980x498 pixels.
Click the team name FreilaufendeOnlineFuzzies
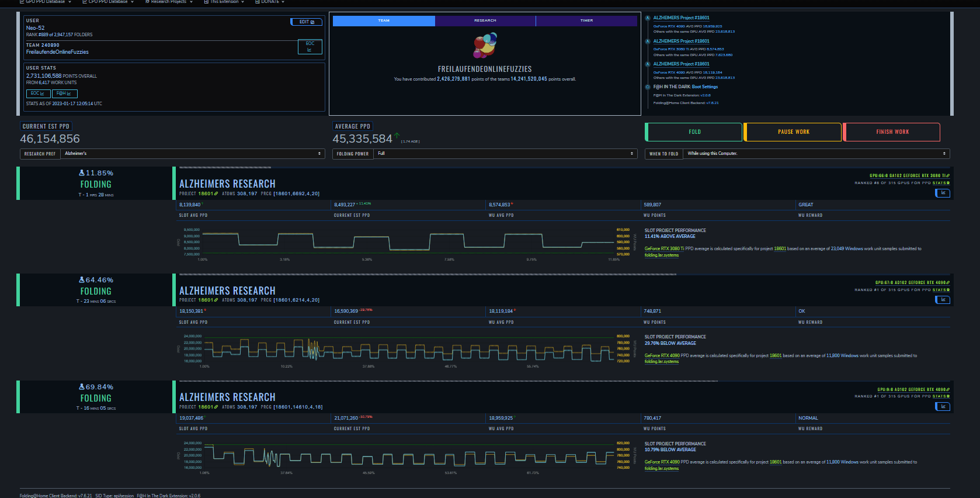pyautogui.click(x=57, y=52)
